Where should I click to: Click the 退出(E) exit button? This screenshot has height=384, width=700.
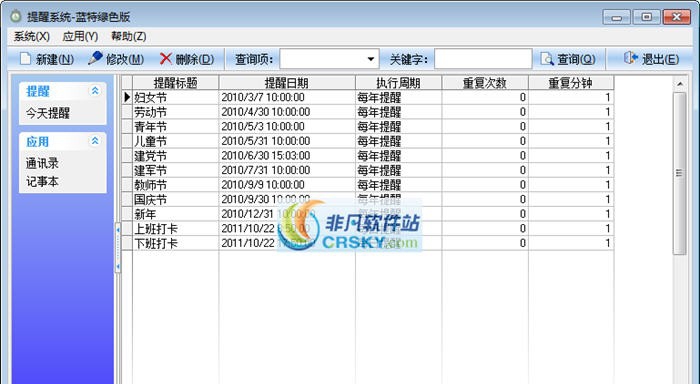(651, 59)
